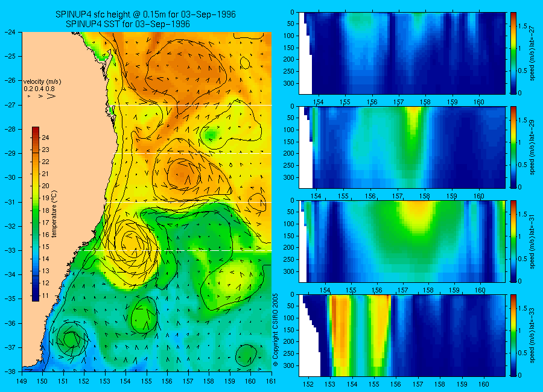Click the speed color bar for lat=-33
This screenshot has height=392, width=543.
point(513,335)
